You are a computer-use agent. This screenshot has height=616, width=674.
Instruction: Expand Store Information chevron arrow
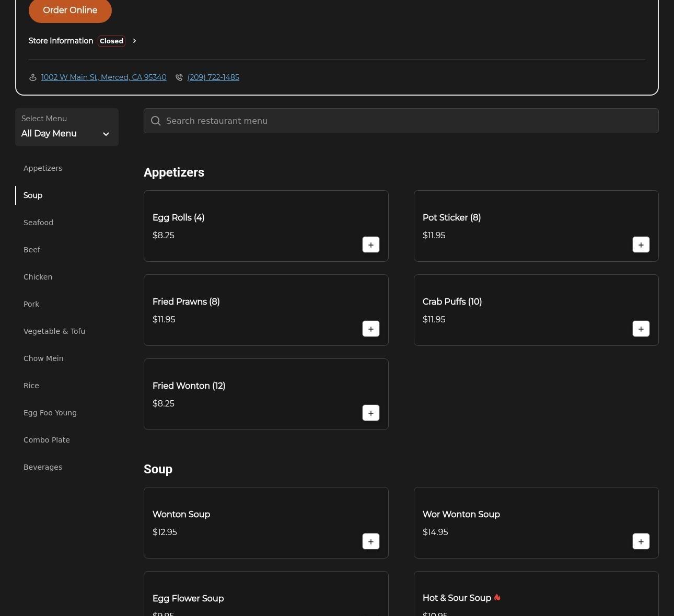coord(134,41)
